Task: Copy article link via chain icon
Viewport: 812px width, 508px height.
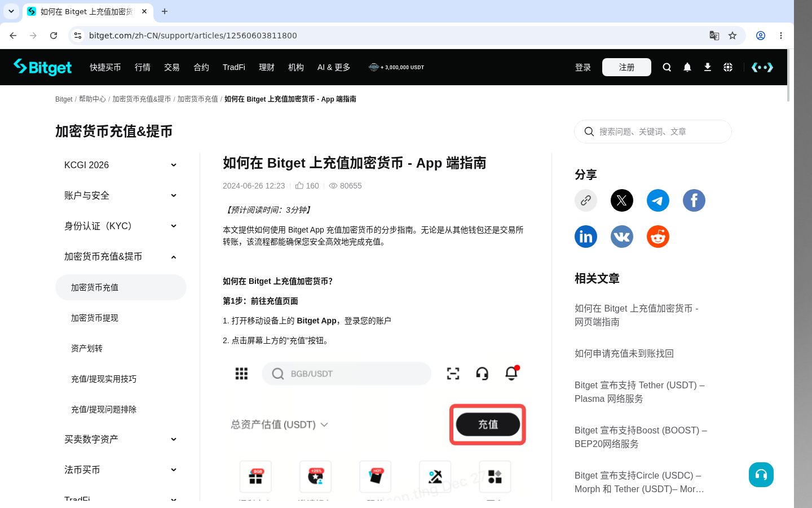Action: tap(586, 200)
